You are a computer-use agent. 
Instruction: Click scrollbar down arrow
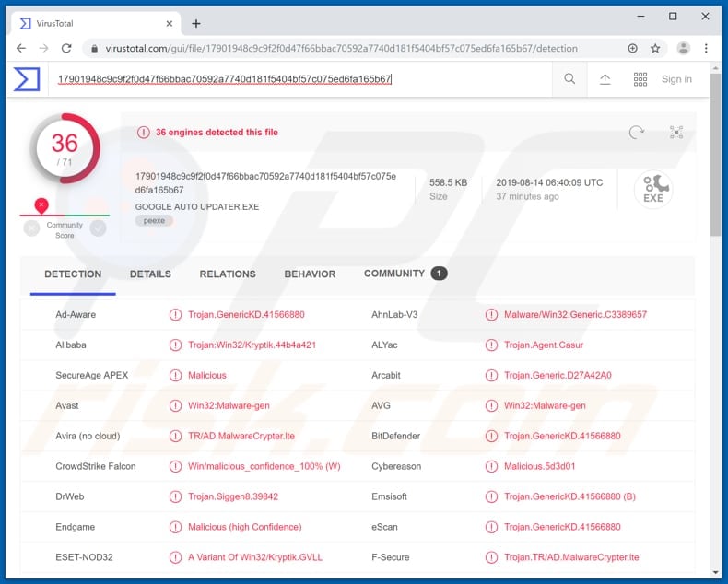tap(715, 572)
